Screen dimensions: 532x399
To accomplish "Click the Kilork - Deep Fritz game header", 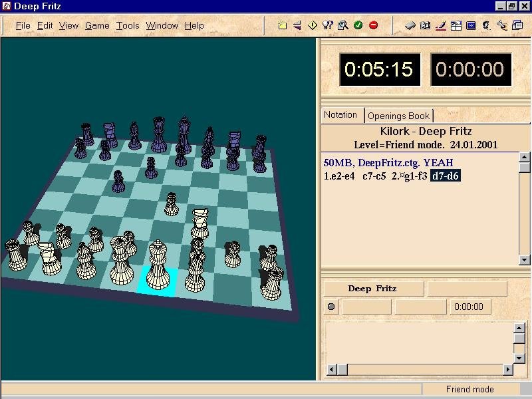I will pyautogui.click(x=426, y=131).
